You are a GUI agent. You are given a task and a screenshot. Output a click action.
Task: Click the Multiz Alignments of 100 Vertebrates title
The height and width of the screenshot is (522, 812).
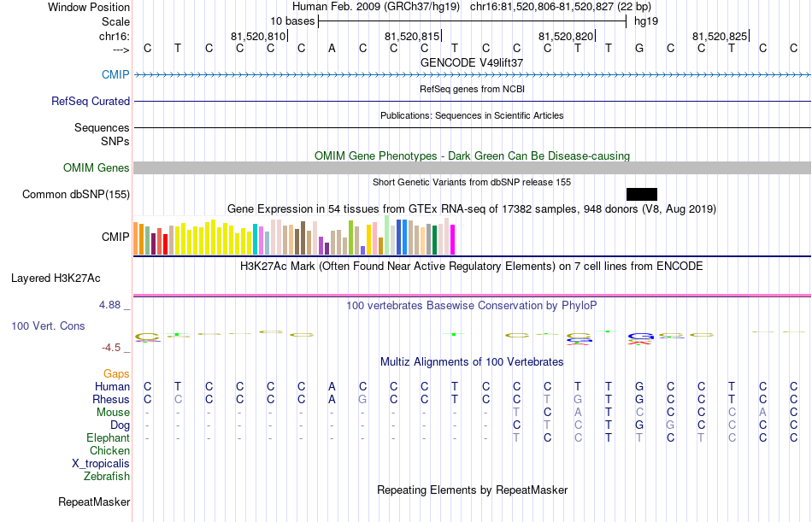[x=472, y=362]
